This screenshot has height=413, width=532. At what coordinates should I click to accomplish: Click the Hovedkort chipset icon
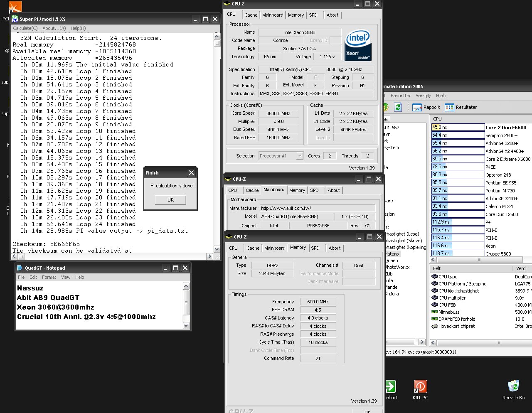(x=435, y=326)
